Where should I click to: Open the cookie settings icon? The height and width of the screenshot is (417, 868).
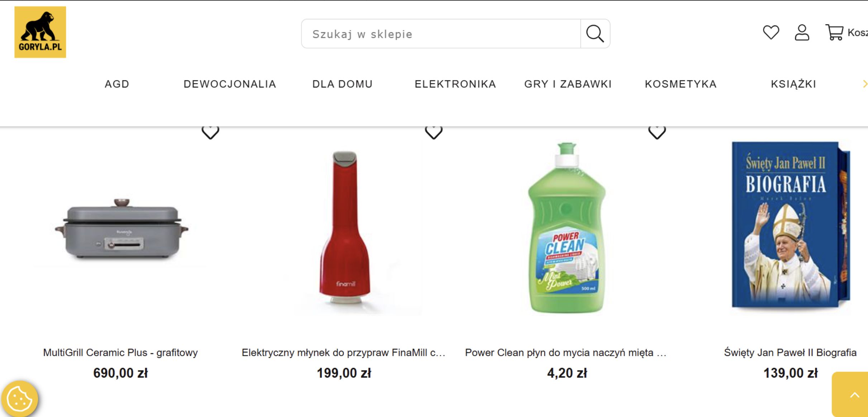pyautogui.click(x=22, y=398)
